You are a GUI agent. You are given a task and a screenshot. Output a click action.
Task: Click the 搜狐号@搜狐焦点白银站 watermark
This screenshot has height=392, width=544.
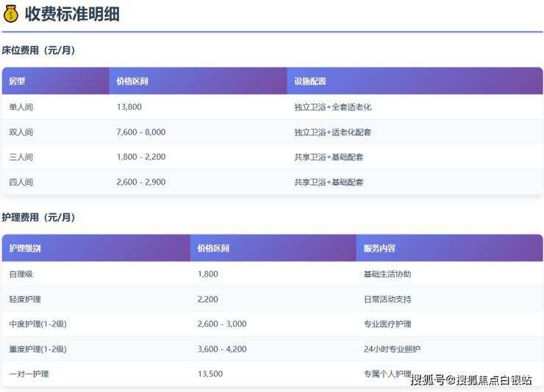[470, 379]
